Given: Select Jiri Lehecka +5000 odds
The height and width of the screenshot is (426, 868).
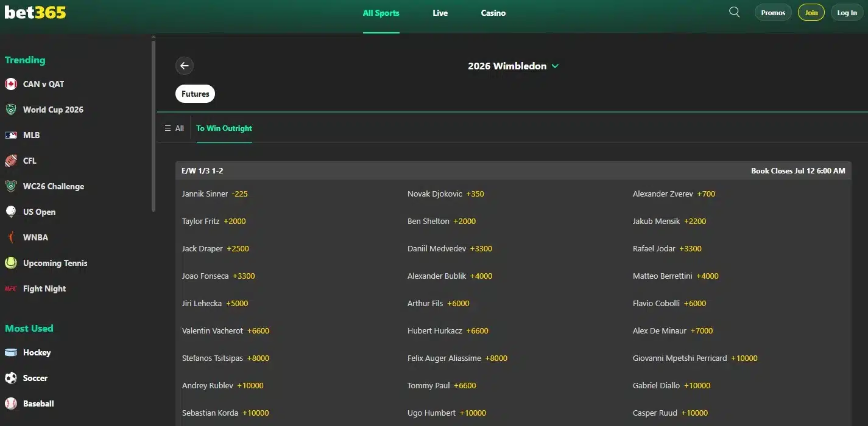Looking at the screenshot, I should point(215,303).
